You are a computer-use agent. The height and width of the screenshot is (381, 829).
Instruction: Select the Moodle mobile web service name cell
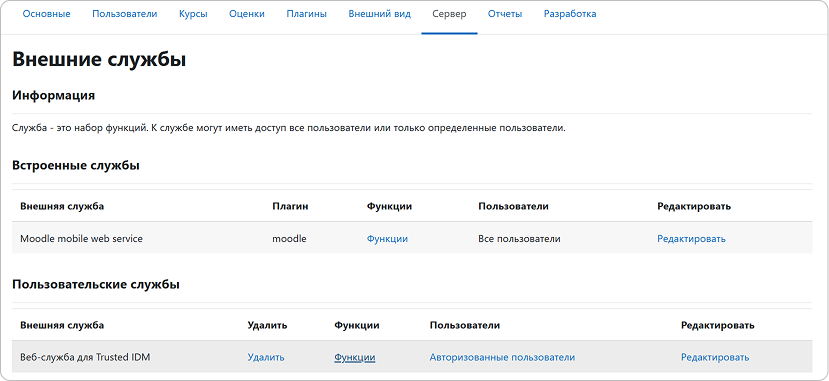pos(81,239)
